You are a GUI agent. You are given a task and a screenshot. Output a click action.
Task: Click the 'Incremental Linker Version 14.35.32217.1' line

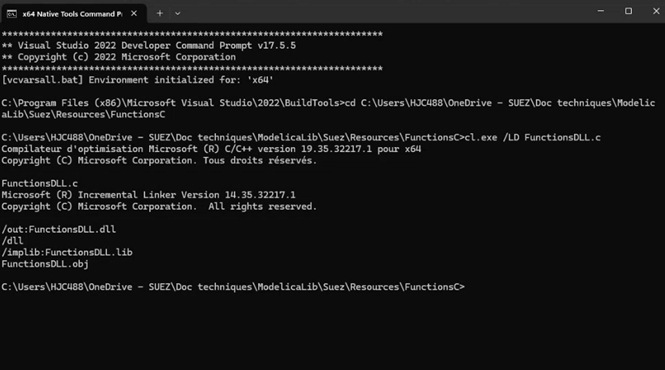coord(148,195)
